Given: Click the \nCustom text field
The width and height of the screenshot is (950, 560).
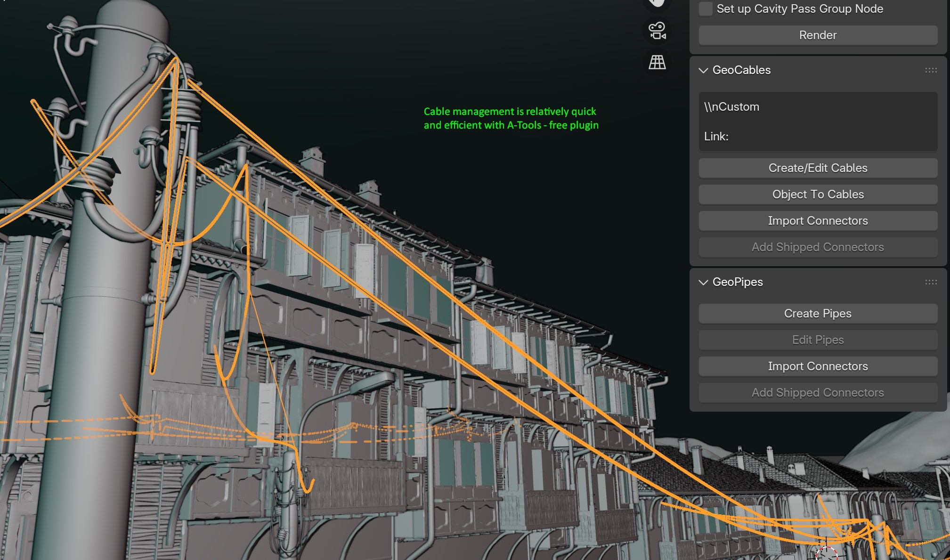Looking at the screenshot, I should (818, 106).
